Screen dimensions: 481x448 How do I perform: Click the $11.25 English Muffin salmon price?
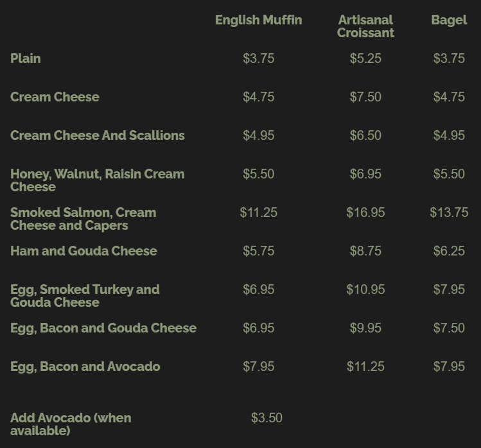pos(258,212)
